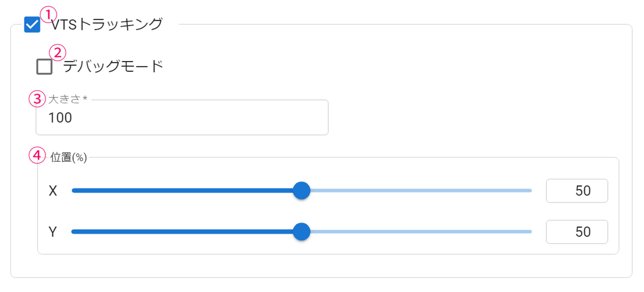Click the デバッグモード label text
Screen dimensions: 644x292
click(x=113, y=67)
